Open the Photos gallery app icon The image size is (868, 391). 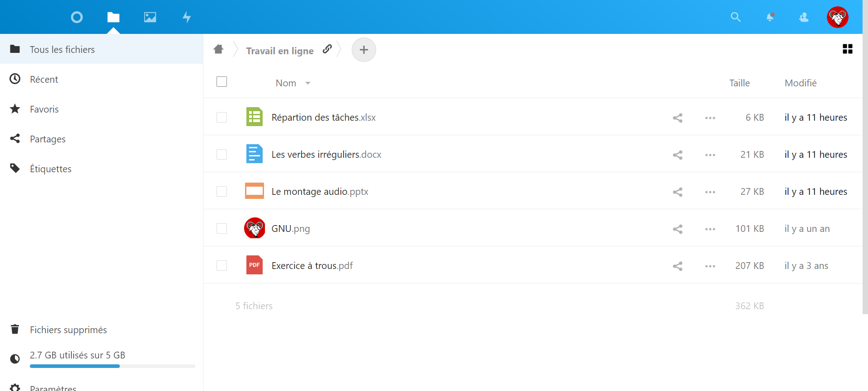pyautogui.click(x=150, y=17)
